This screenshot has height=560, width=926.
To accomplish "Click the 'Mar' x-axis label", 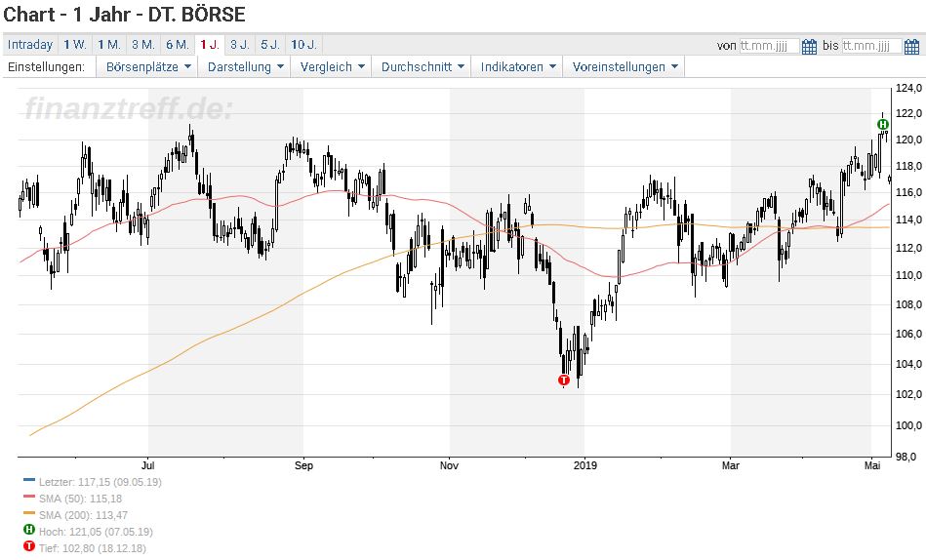I will click(731, 465).
